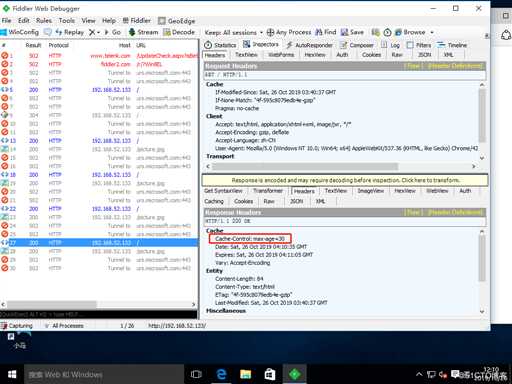Open the Browse dropdown arrow

point(432,32)
